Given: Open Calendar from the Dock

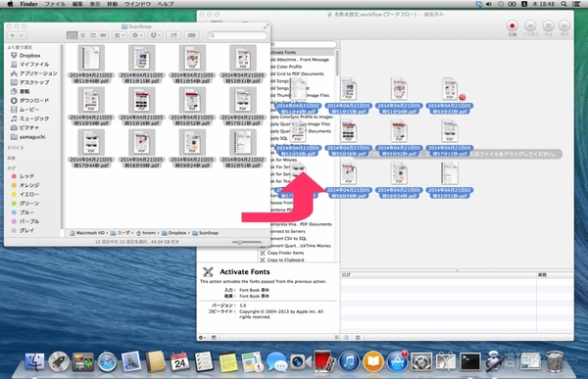Looking at the screenshot, I should point(179,362).
